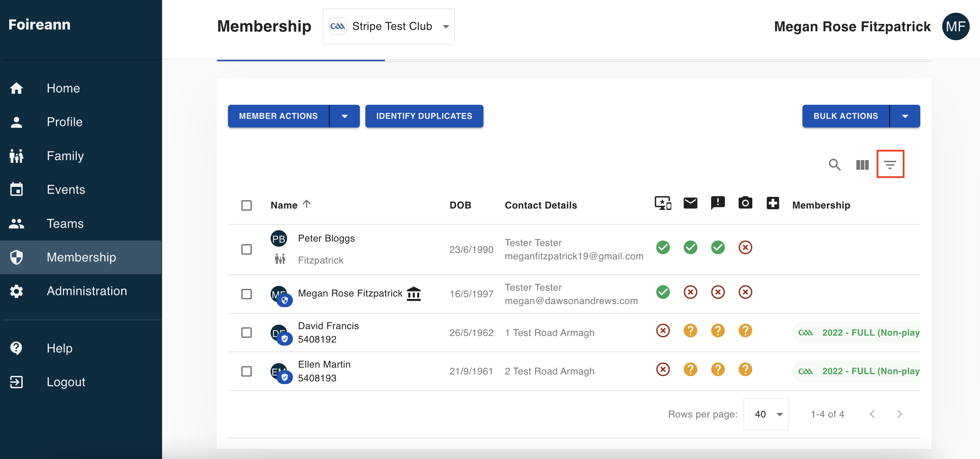Click the Megan Rose Fitzpatrick name in table
Image resolution: width=980 pixels, height=459 pixels.
pos(350,293)
